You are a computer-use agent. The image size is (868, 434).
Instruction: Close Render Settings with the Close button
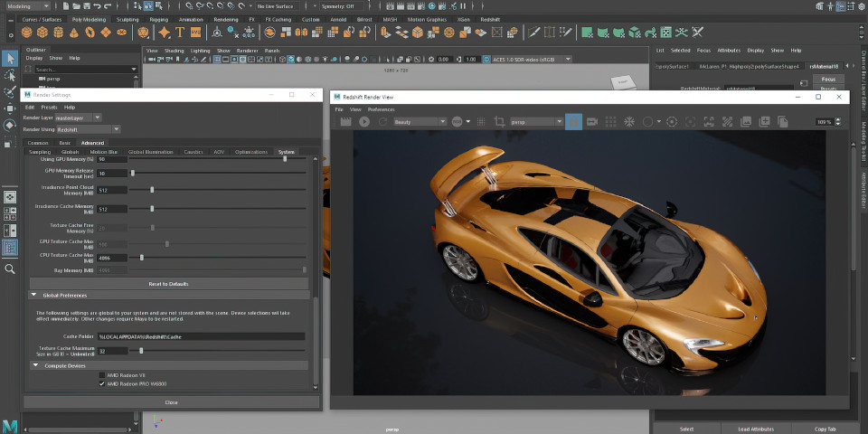172,402
